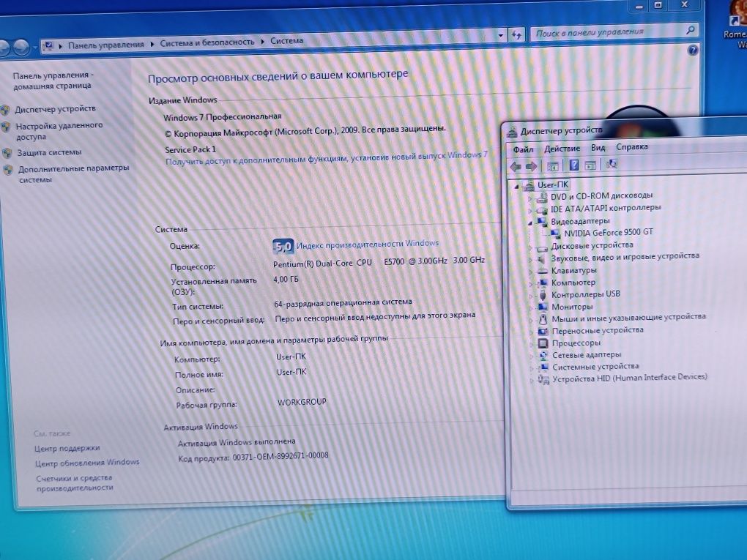Toggle the action pane icon in Device Manager

pyautogui.click(x=590, y=165)
